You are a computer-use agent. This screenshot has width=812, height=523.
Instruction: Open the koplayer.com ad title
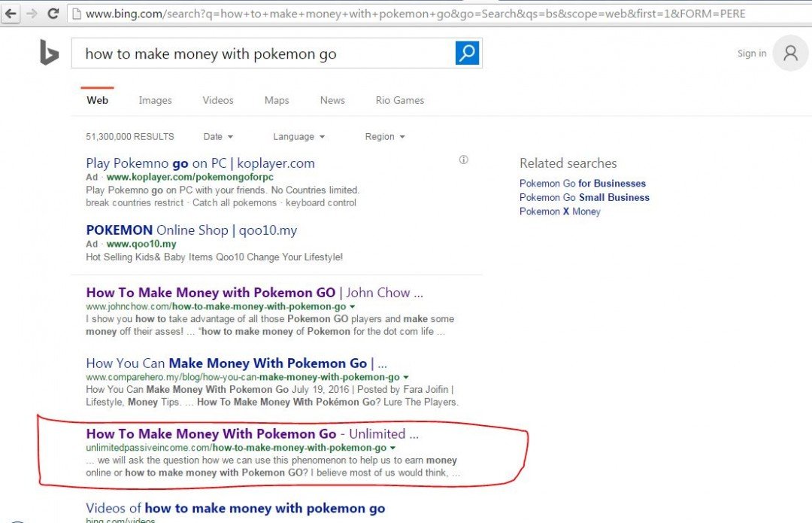201,163
